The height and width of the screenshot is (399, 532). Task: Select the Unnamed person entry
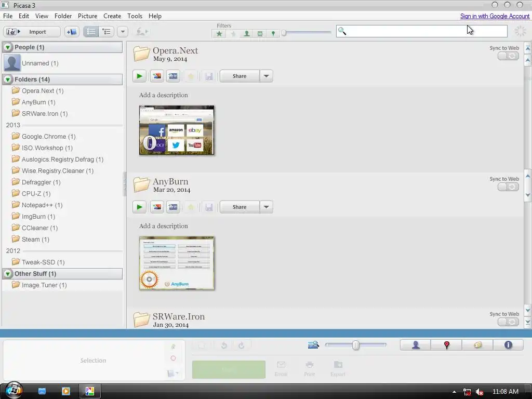tap(40, 63)
